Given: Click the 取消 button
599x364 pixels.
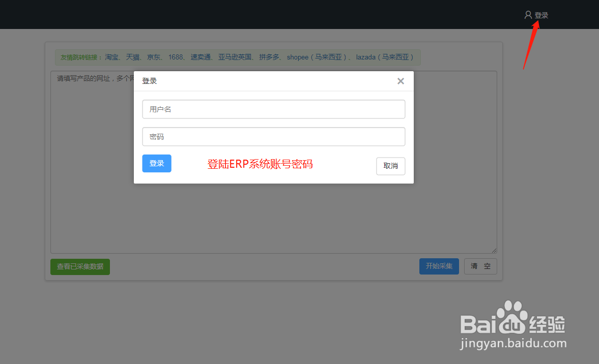Looking at the screenshot, I should [x=390, y=166].
